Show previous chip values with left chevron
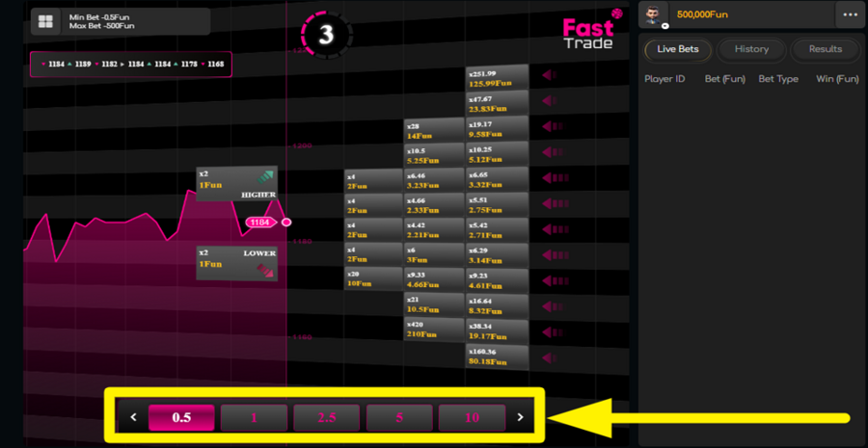This screenshot has width=868, height=448. tap(133, 417)
